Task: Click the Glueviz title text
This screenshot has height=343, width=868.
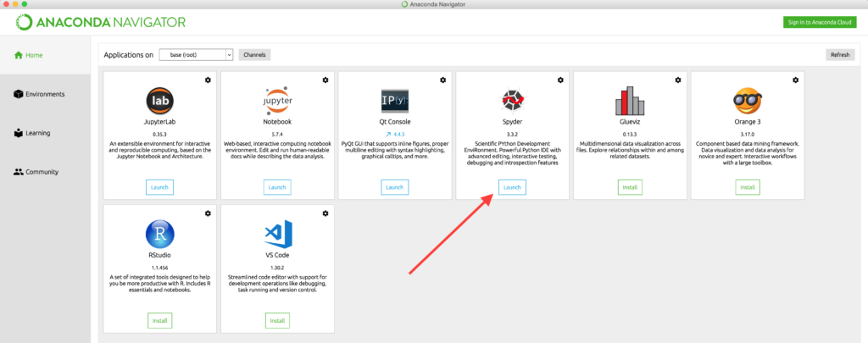Action: point(630,122)
